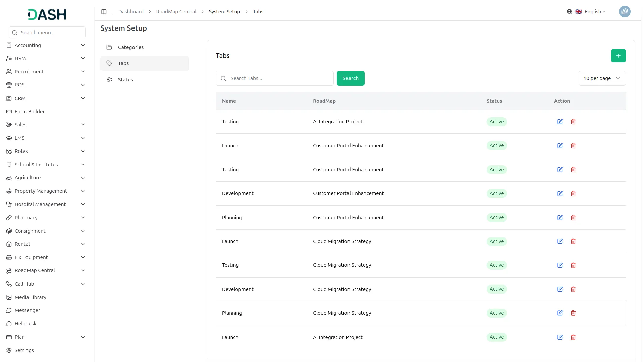The height and width of the screenshot is (362, 644).
Task: Delete the Launch row for AI Integration Project
Action: pos(573,337)
